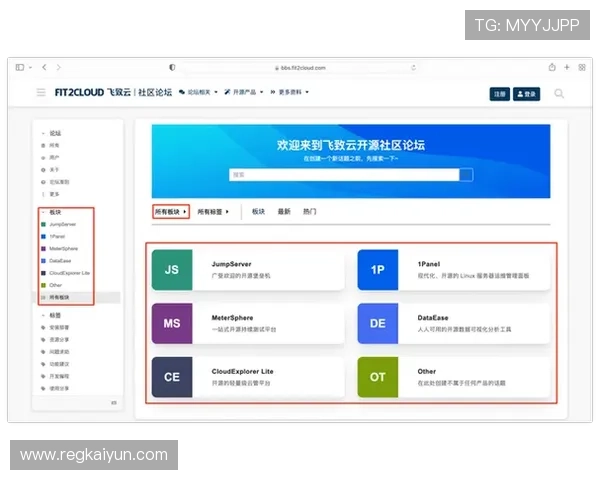Go back with the browser back arrow

(44, 67)
